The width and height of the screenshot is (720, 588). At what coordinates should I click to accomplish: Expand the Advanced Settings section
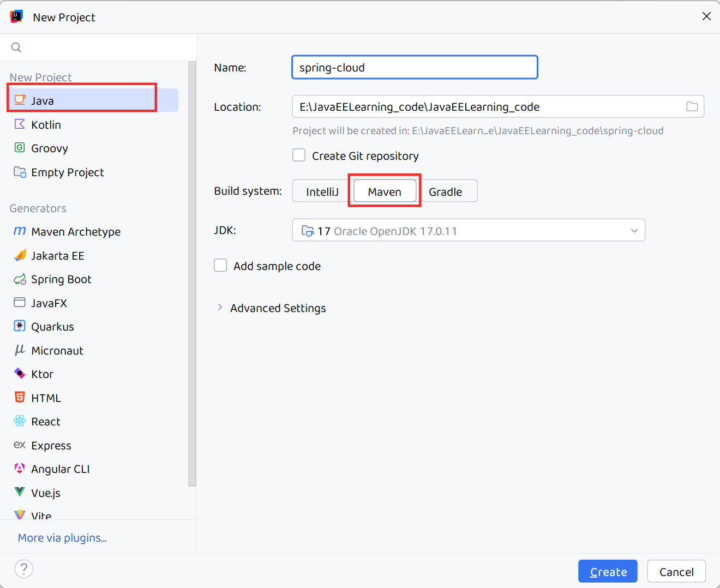[x=220, y=308]
